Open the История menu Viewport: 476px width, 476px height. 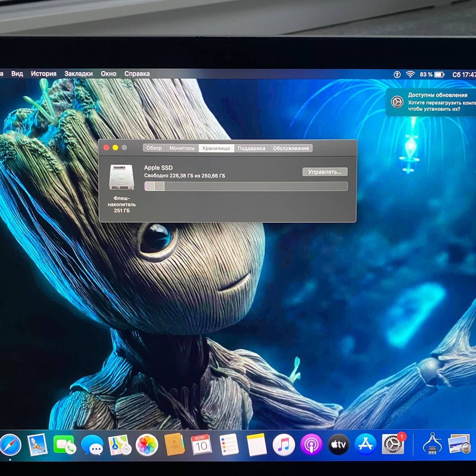[44, 74]
